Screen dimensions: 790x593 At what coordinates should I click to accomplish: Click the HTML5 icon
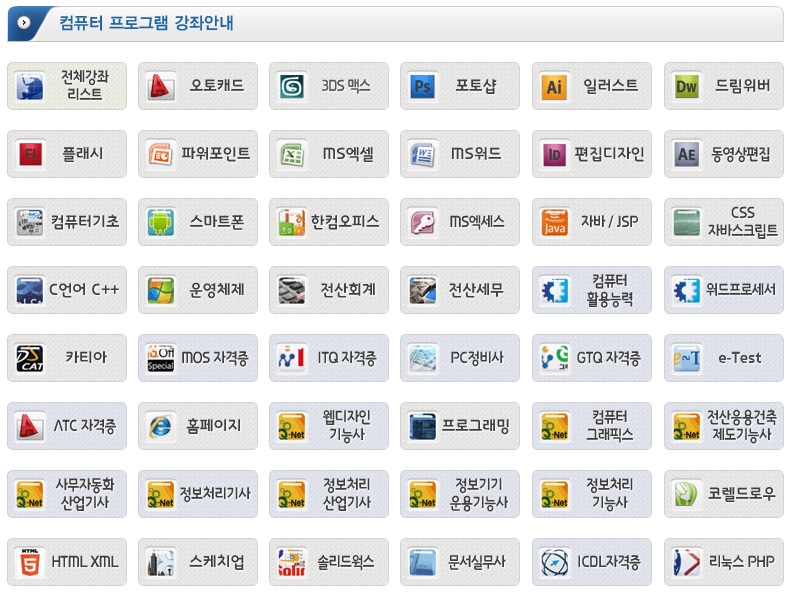click(x=30, y=562)
